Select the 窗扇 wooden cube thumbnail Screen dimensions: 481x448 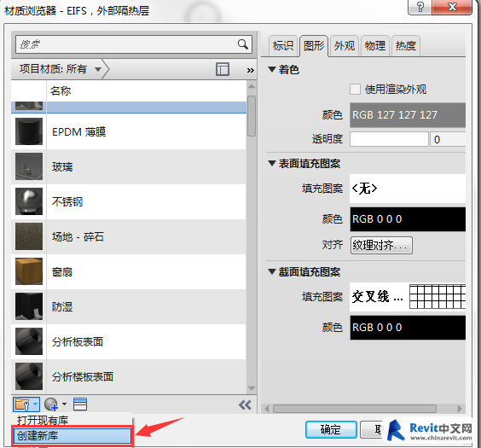pos(29,271)
